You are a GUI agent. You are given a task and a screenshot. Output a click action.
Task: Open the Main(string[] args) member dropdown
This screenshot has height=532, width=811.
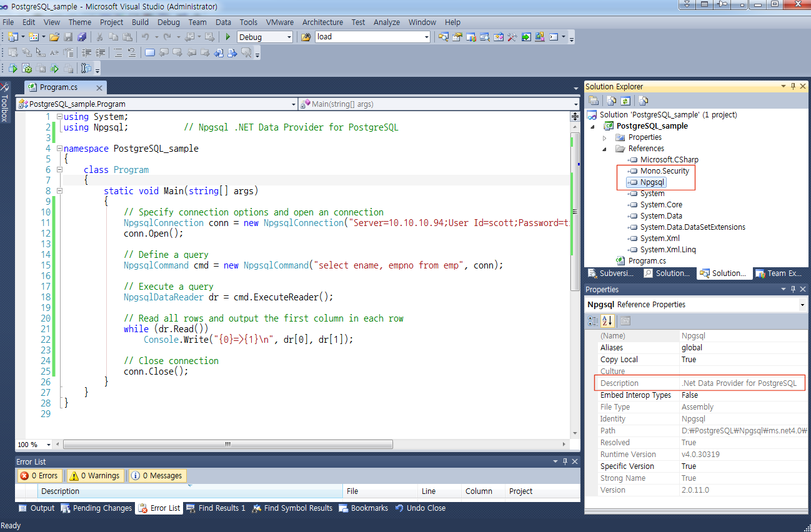[x=575, y=104]
